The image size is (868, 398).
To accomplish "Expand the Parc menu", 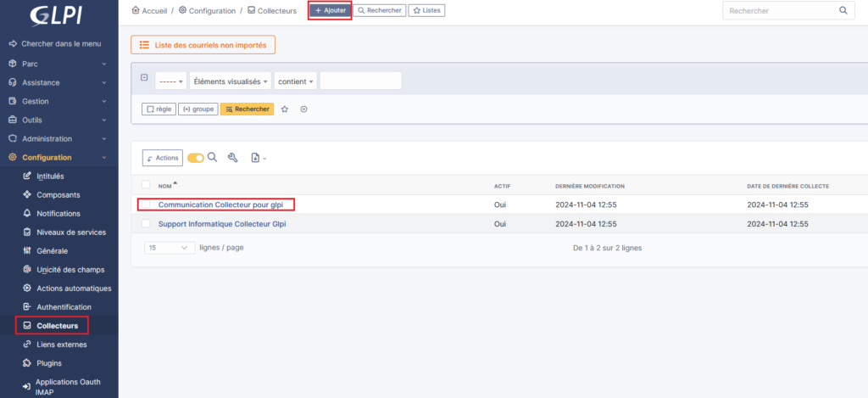I will point(59,64).
